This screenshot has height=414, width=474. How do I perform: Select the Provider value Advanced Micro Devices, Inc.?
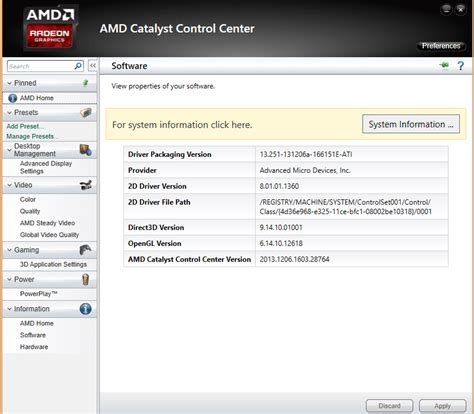click(305, 170)
